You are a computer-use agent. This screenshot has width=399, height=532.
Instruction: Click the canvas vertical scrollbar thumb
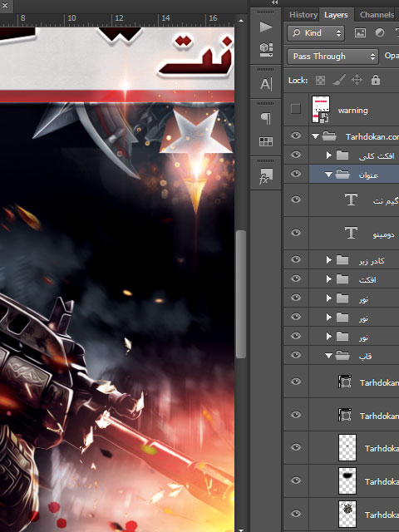pos(241,293)
